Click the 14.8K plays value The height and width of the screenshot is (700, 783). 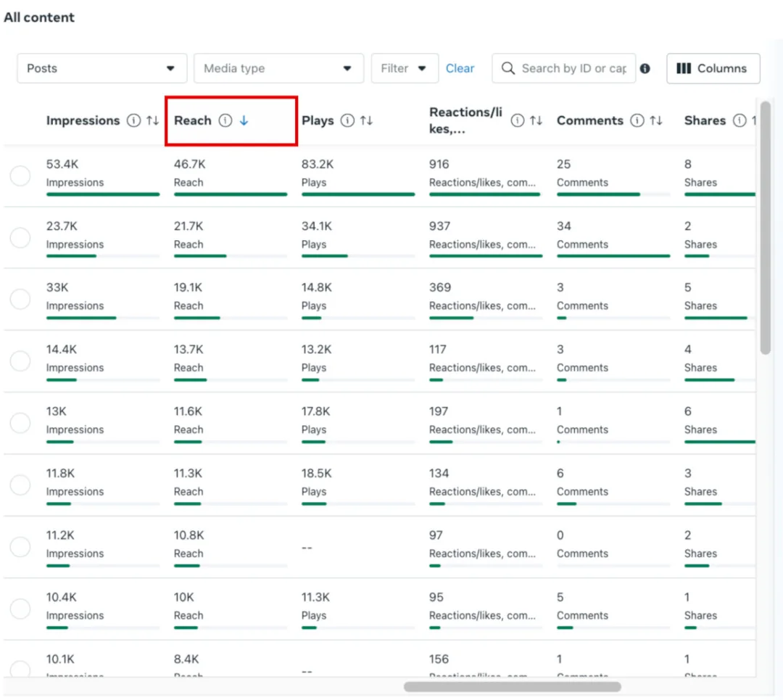click(317, 288)
